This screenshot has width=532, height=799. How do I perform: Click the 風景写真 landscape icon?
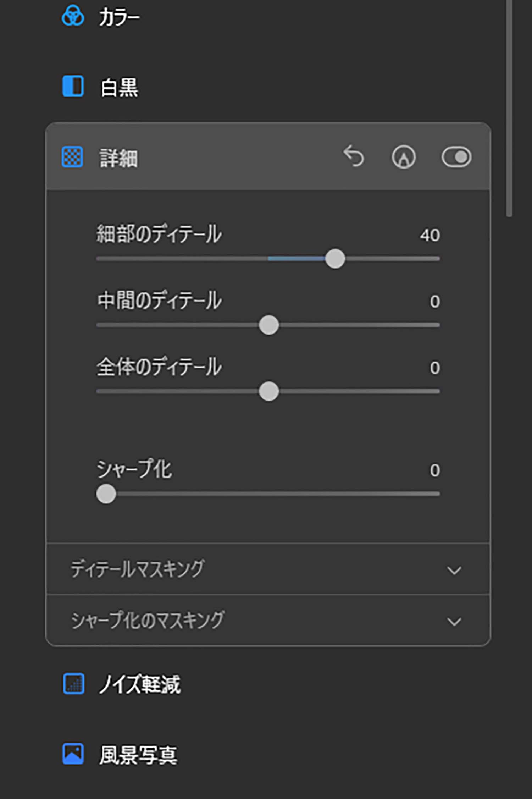[73, 754]
